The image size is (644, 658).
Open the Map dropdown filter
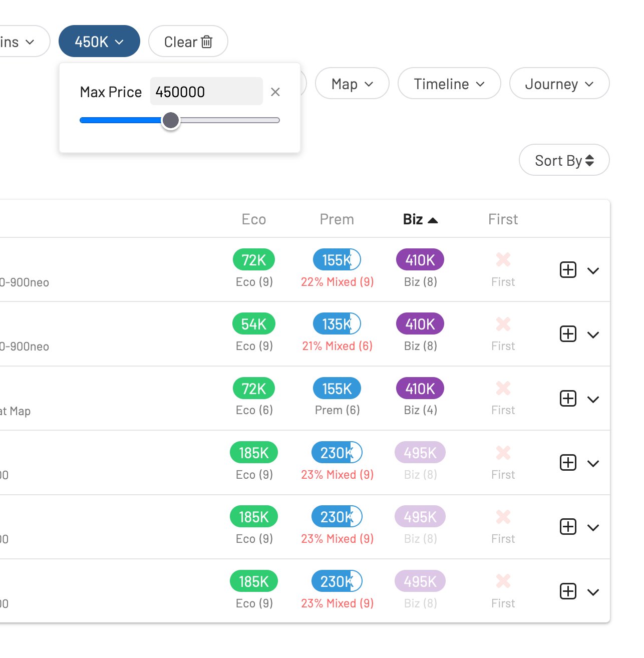click(352, 84)
